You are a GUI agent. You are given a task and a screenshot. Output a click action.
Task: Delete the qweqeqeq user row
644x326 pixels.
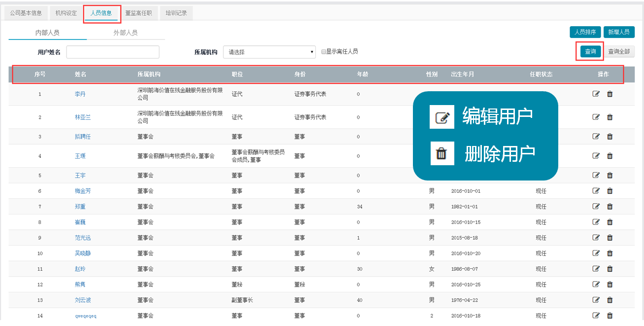(610, 316)
